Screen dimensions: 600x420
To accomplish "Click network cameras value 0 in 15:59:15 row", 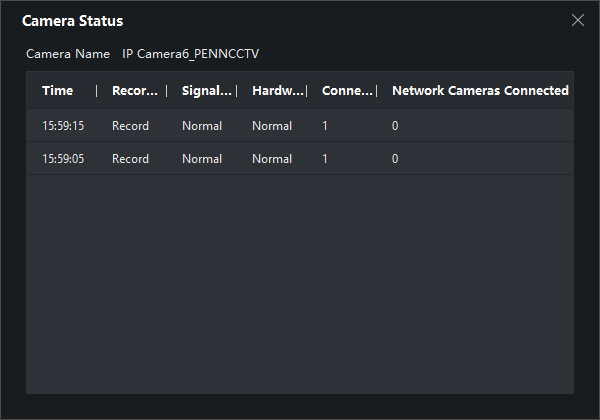I will 395,126.
